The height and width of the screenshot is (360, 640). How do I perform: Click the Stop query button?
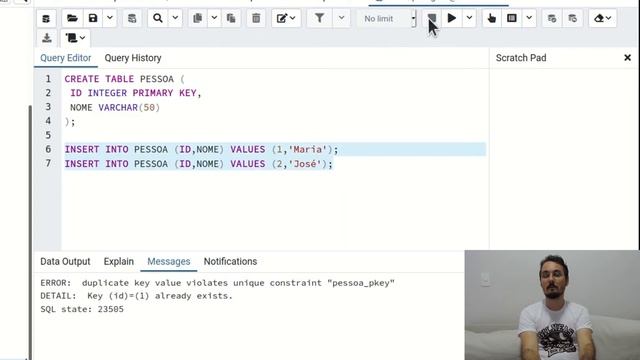pos(432,18)
